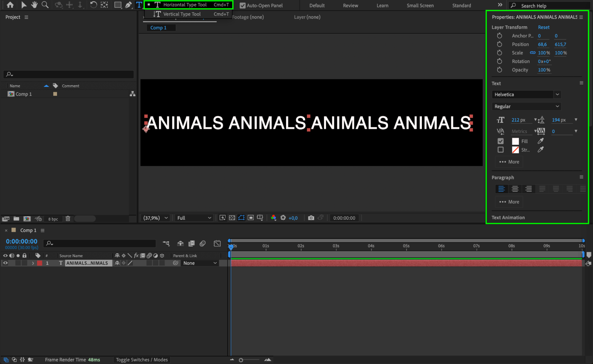Take a snapshot with camera icon
Screen dimensions: 593x364
point(311,218)
